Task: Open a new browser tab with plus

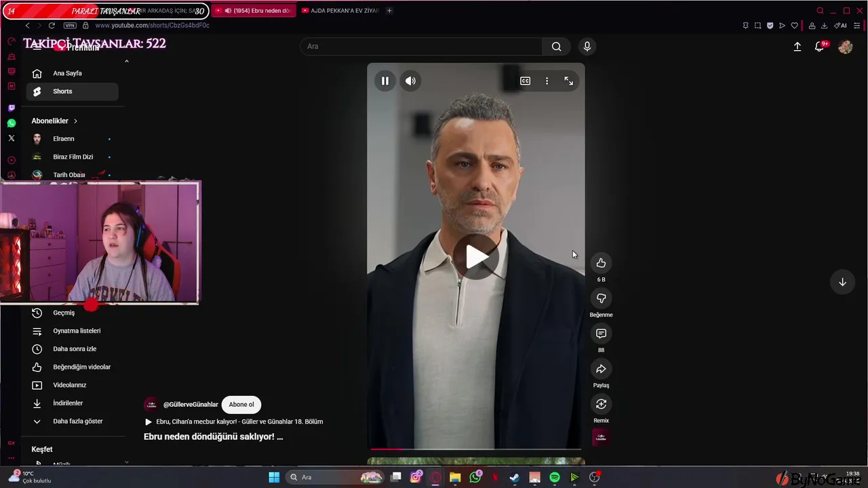Action: coord(389,11)
